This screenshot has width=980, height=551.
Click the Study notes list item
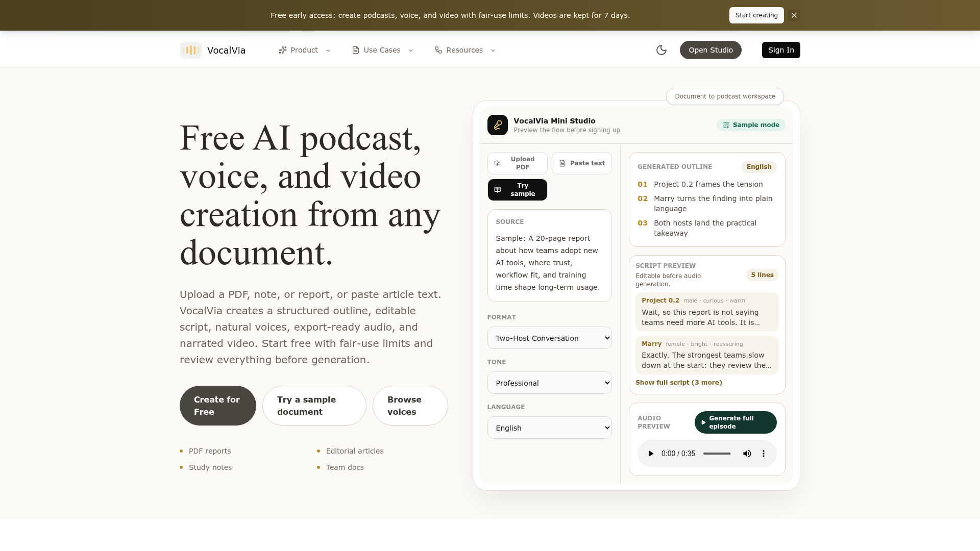coord(210,467)
